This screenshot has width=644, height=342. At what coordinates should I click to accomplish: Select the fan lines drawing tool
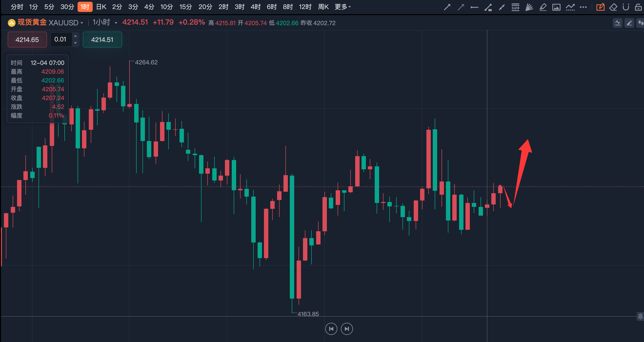529,7
